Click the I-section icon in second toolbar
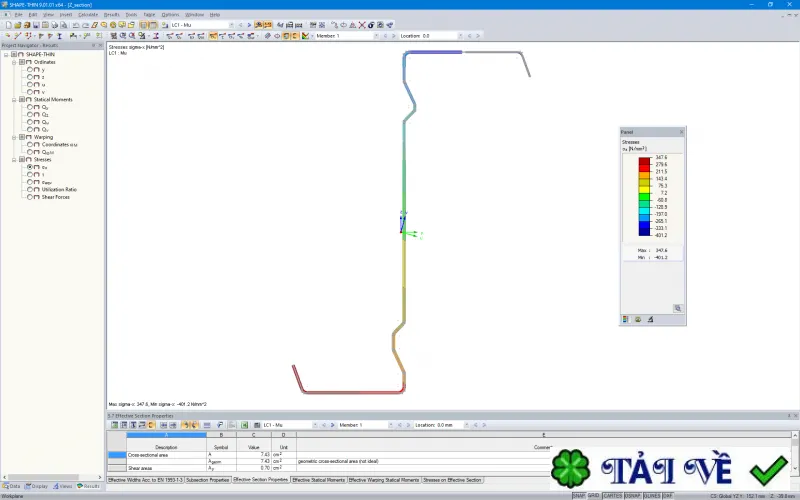800x500 pixels. pyautogui.click(x=60, y=36)
